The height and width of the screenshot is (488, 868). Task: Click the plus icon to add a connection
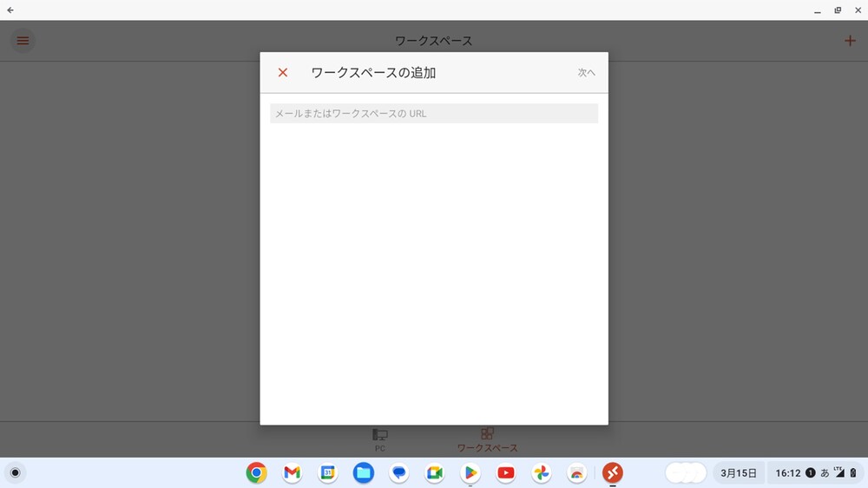(850, 41)
